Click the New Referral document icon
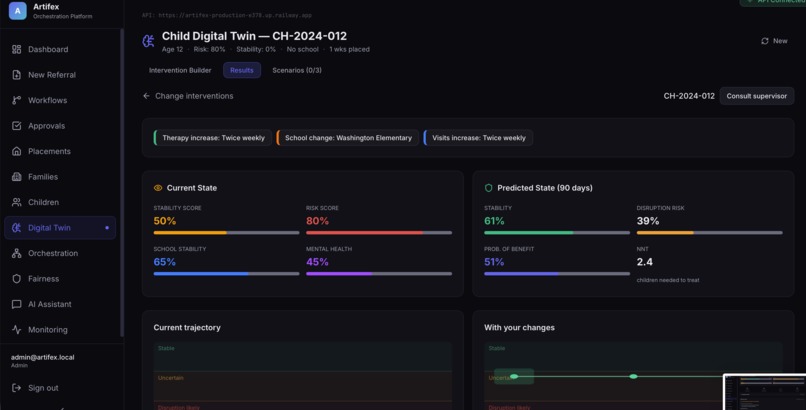806x410 pixels. [16, 75]
